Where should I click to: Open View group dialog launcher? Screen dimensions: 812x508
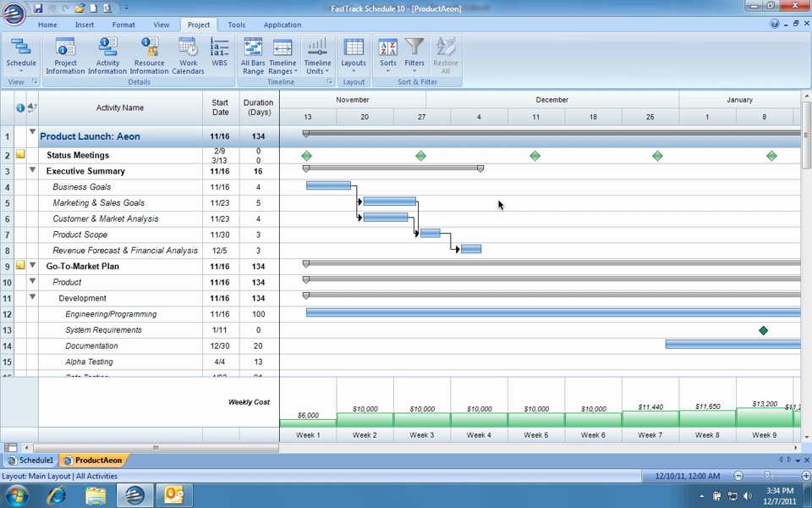[35, 81]
